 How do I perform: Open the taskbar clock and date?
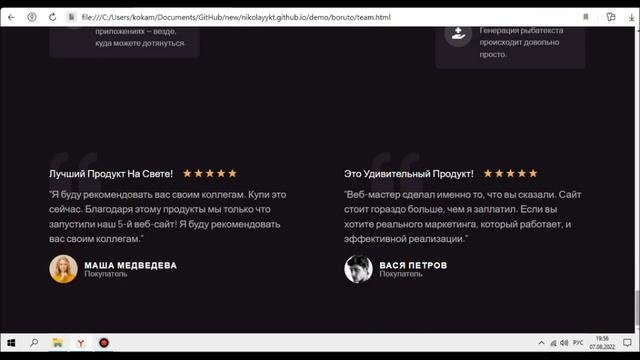point(602,343)
